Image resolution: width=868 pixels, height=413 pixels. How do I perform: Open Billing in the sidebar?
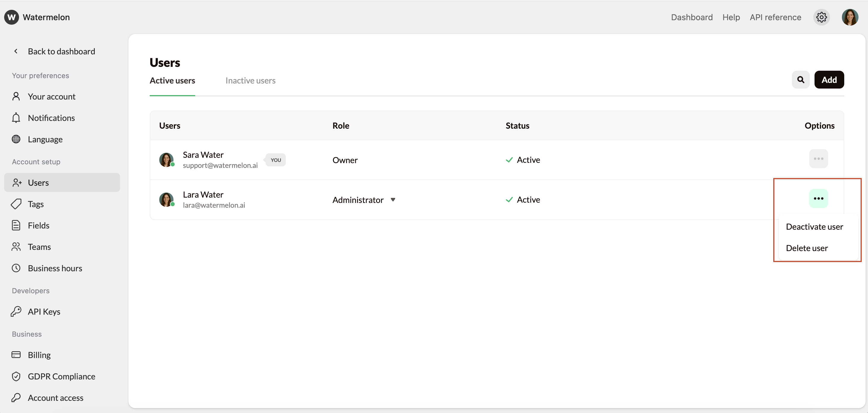[39, 355]
